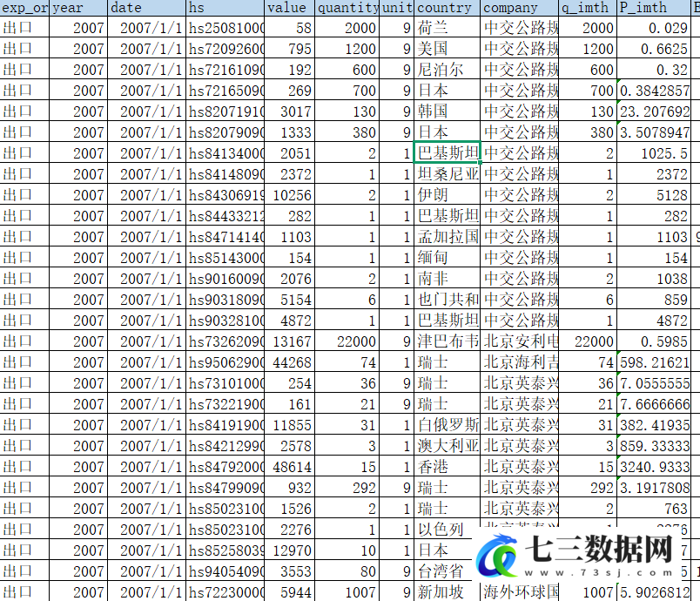Screen dimensions: 700x601
Task: Click the P_imth cell 0.6625
Action: [x=654, y=49]
